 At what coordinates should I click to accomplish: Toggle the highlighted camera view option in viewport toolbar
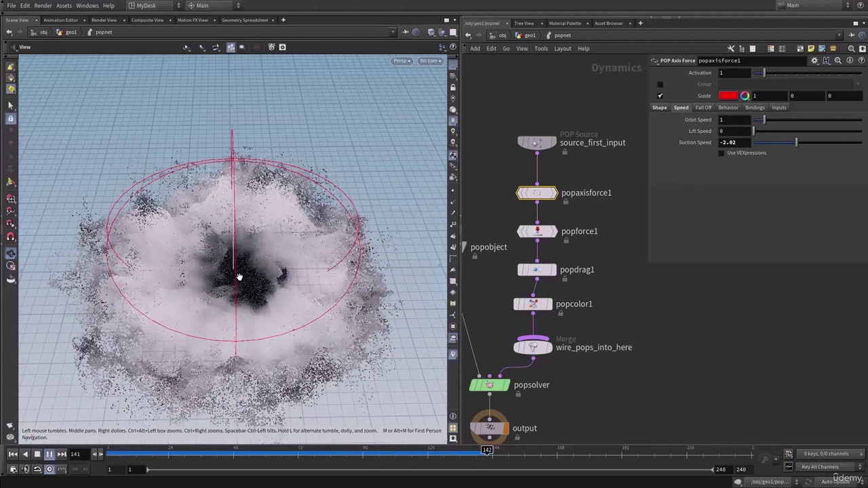(x=231, y=47)
